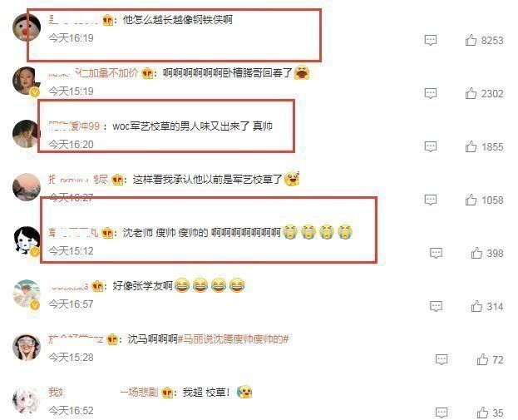This screenshot has height=420, width=518.
Task: Reply to the 沈老师 瘦帅 comment
Action: [x=436, y=253]
